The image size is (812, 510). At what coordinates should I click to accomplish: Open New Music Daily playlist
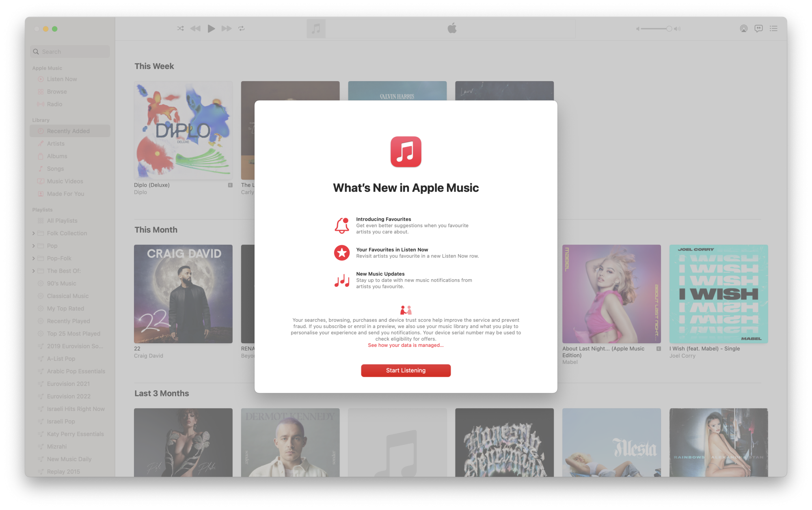[x=70, y=460]
